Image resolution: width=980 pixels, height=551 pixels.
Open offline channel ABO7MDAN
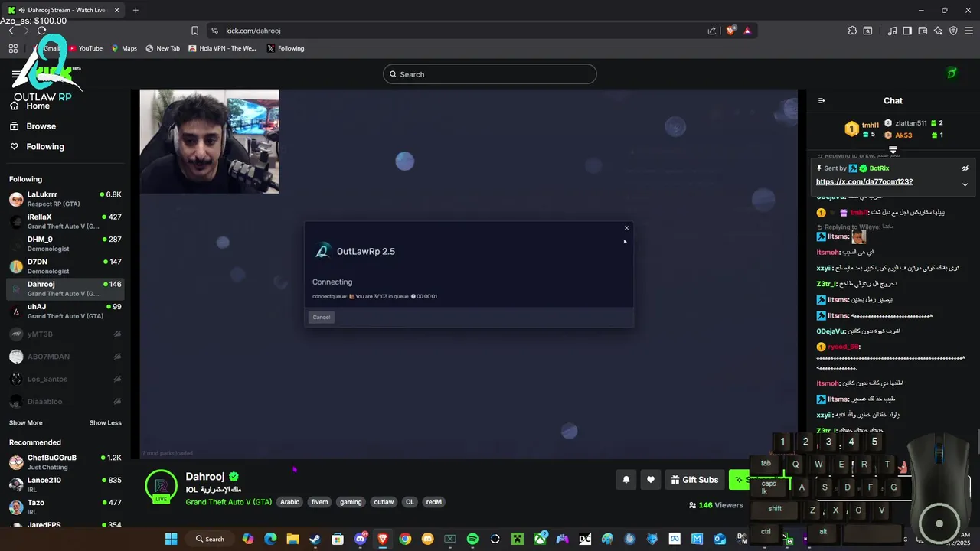(65, 357)
